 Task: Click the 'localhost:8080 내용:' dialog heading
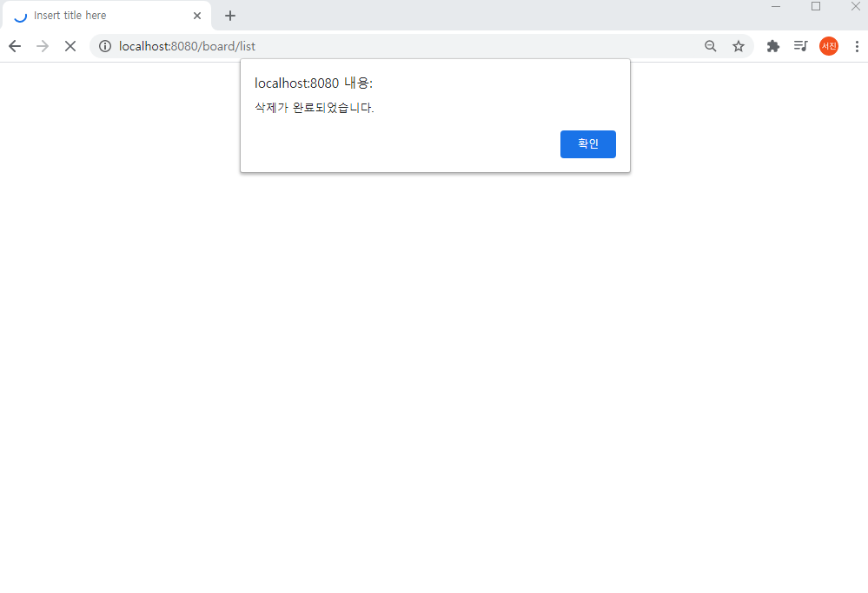tap(314, 83)
